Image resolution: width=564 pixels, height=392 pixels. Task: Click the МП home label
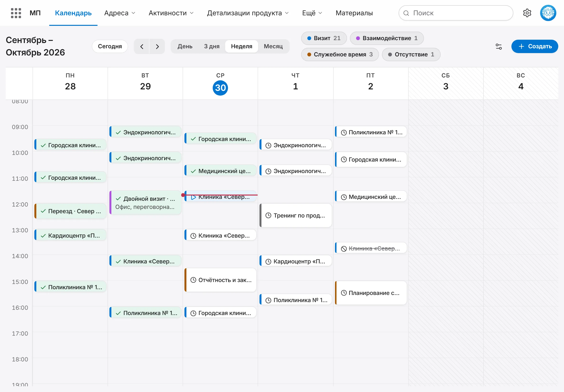[x=35, y=13]
